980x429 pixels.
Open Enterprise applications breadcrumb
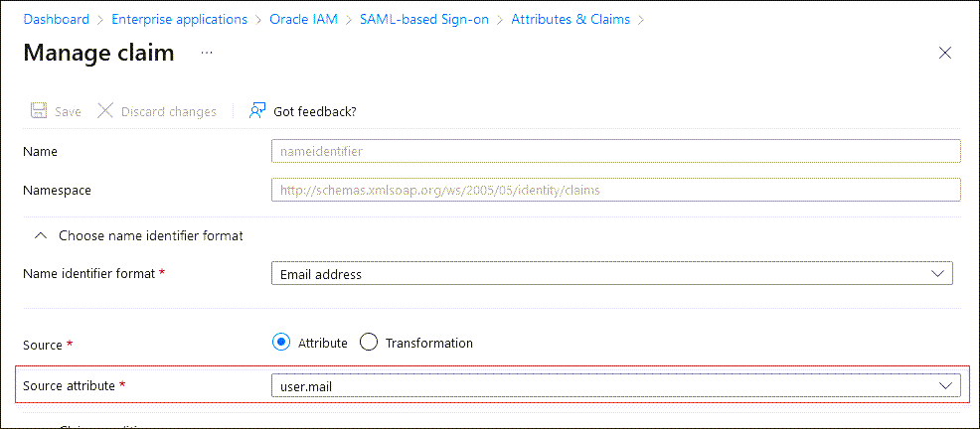180,19
